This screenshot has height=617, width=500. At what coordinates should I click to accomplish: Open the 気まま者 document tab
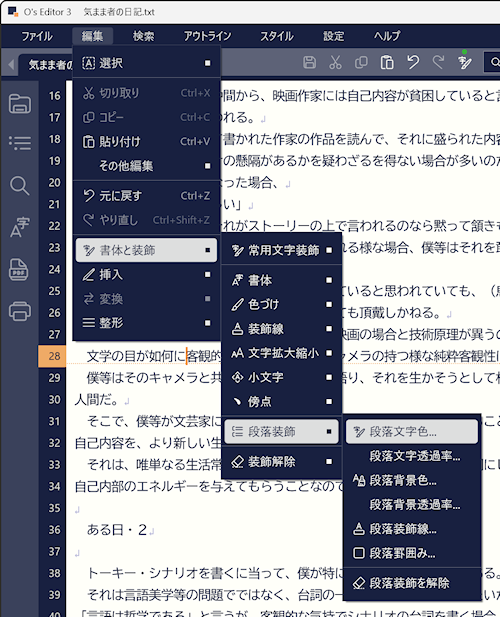tap(50, 65)
